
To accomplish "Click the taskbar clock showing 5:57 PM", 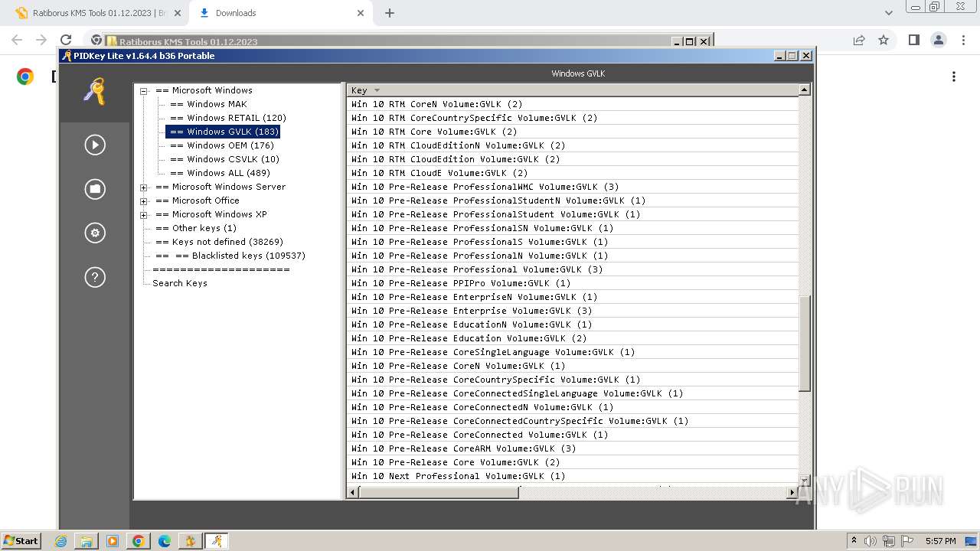I will click(940, 541).
